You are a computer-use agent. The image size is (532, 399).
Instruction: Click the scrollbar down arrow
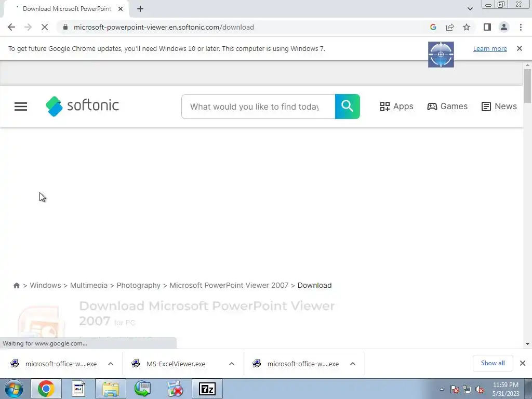click(527, 344)
